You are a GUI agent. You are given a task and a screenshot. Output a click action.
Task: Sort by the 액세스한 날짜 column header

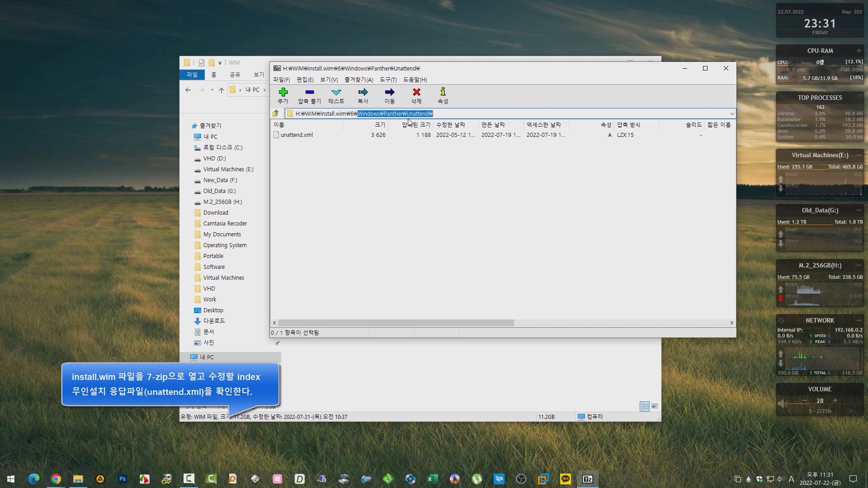tap(546, 125)
